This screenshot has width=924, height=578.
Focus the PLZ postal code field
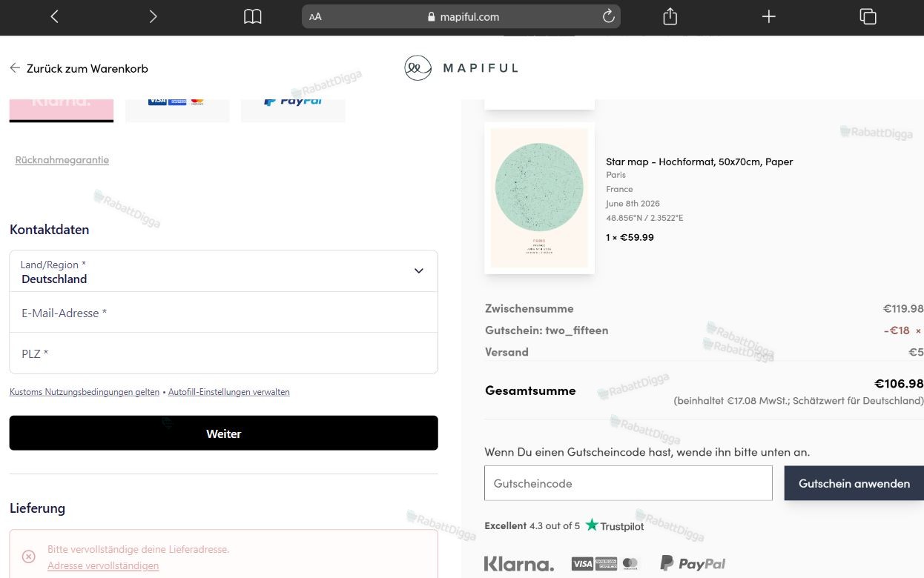[x=223, y=353]
